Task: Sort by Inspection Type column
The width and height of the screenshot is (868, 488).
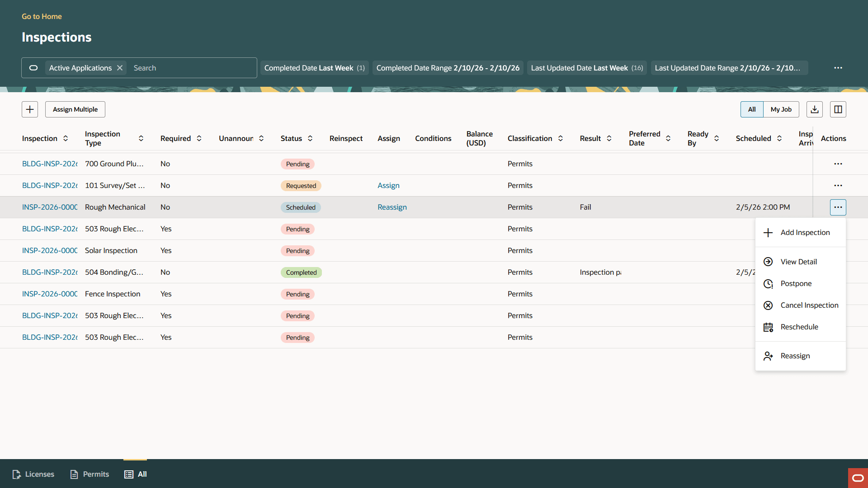Action: pos(141,138)
